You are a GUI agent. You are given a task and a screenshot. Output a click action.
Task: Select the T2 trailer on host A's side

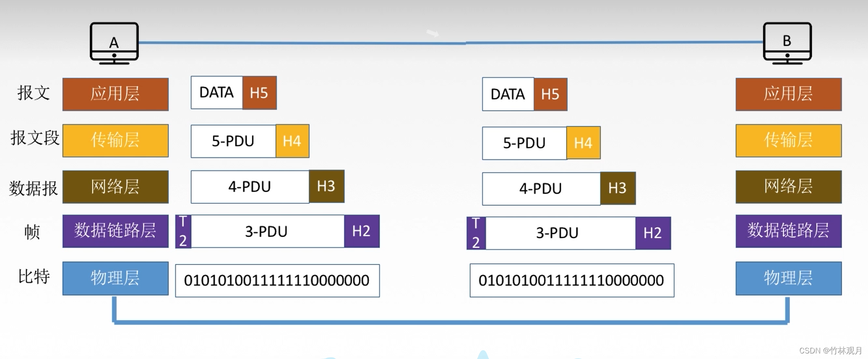click(x=183, y=231)
